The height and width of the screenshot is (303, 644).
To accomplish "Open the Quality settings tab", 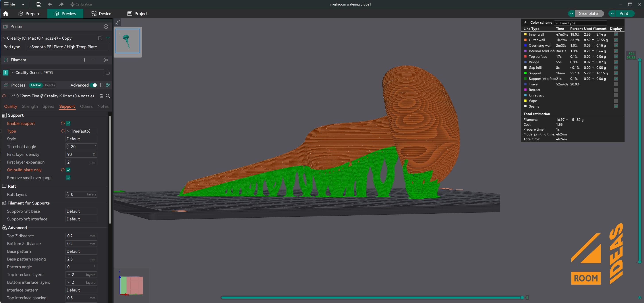I will point(10,106).
